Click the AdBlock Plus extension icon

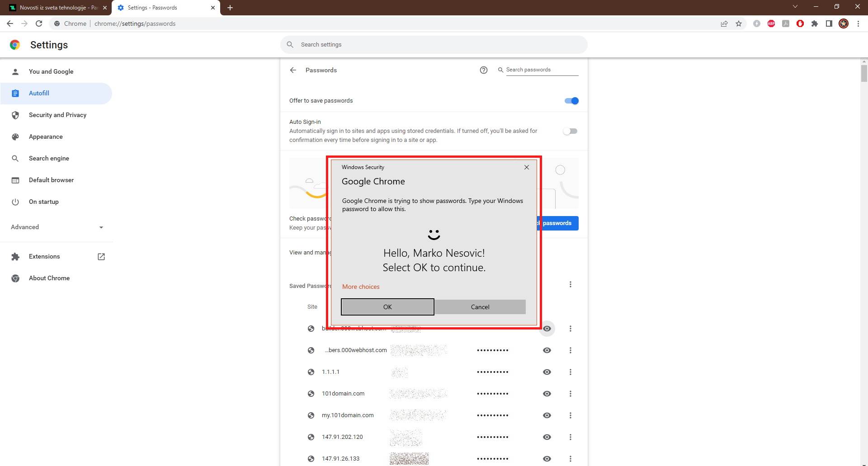(x=771, y=24)
